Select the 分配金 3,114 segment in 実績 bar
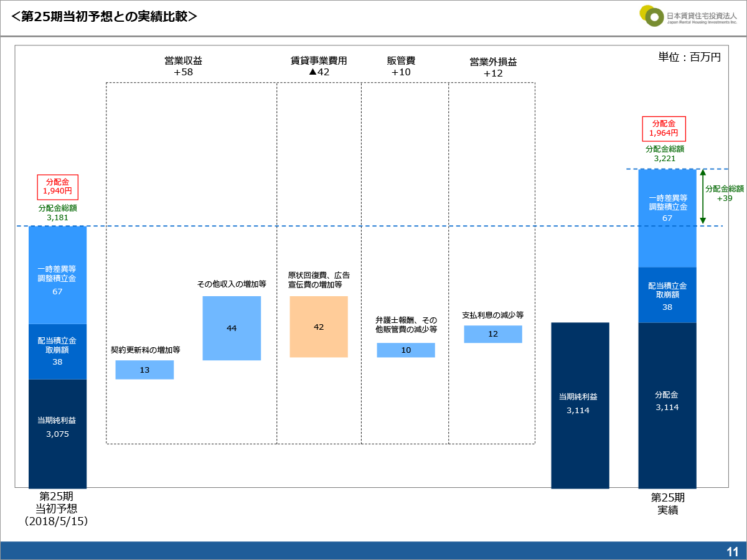Screen dimensions: 747x560 click(x=667, y=404)
